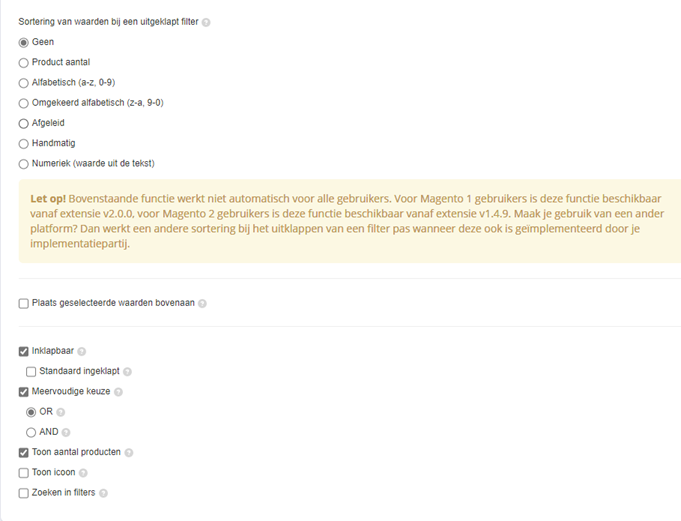Viewport: 681px width, 521px height.
Task: Uncheck the Inklapbaar checkbox
Action: (x=23, y=351)
